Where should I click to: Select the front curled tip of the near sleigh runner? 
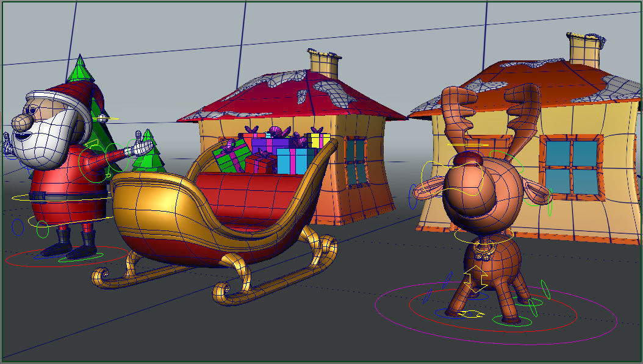tap(221, 293)
